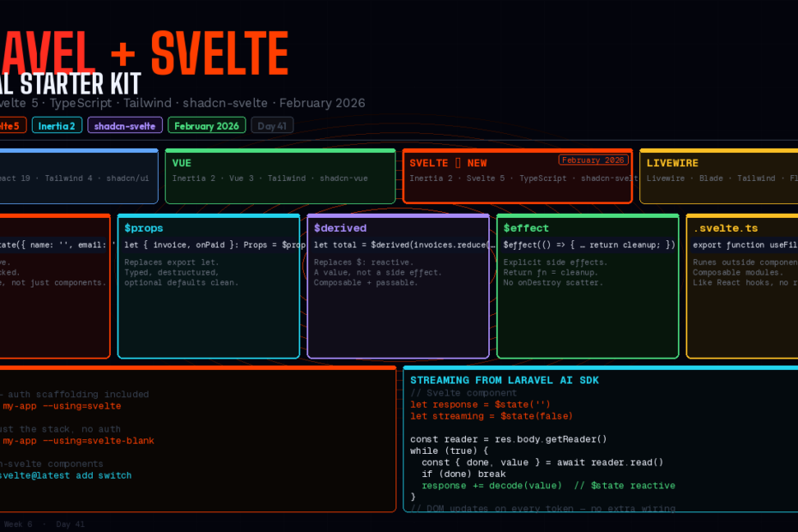Open the VUE starter kit card
The image size is (798, 532).
click(280, 177)
